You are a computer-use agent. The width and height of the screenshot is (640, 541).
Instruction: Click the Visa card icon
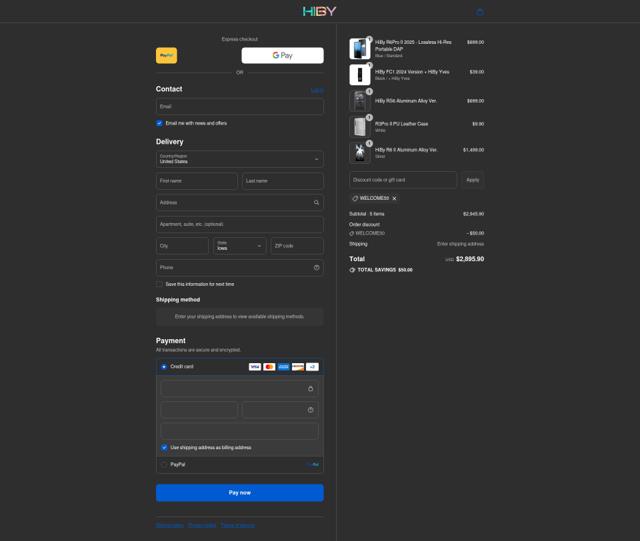click(x=255, y=367)
